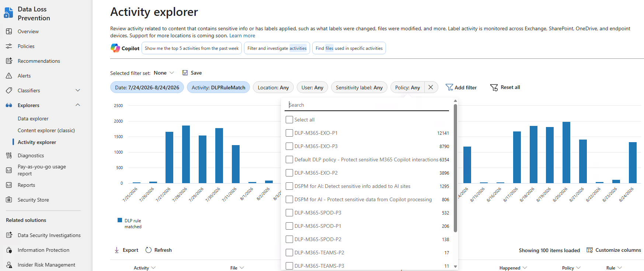Check the DLP-M365-SPOD-P1 checkbox
644x271 pixels.
point(289,226)
